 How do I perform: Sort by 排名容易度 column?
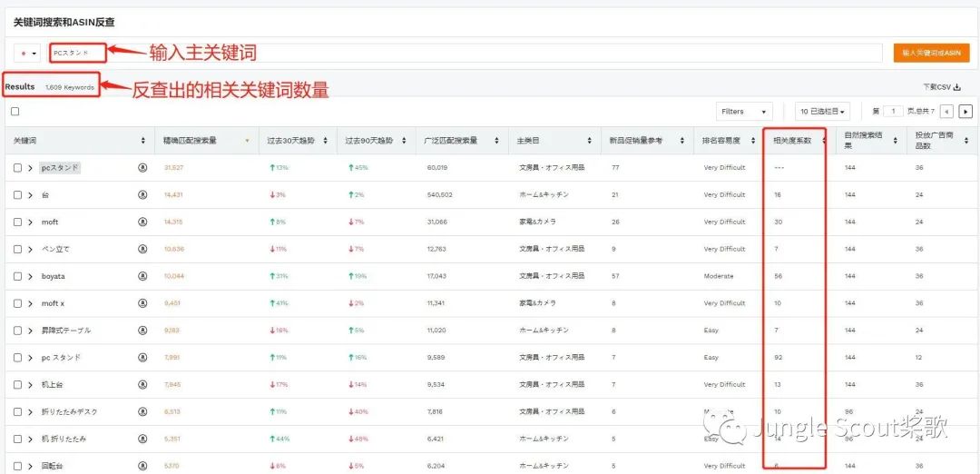coord(753,142)
